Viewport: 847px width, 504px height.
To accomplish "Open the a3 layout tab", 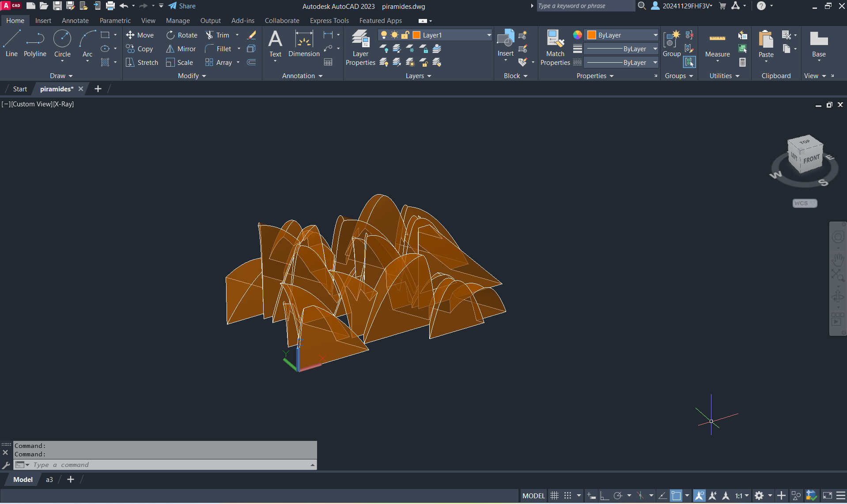I will tap(49, 480).
